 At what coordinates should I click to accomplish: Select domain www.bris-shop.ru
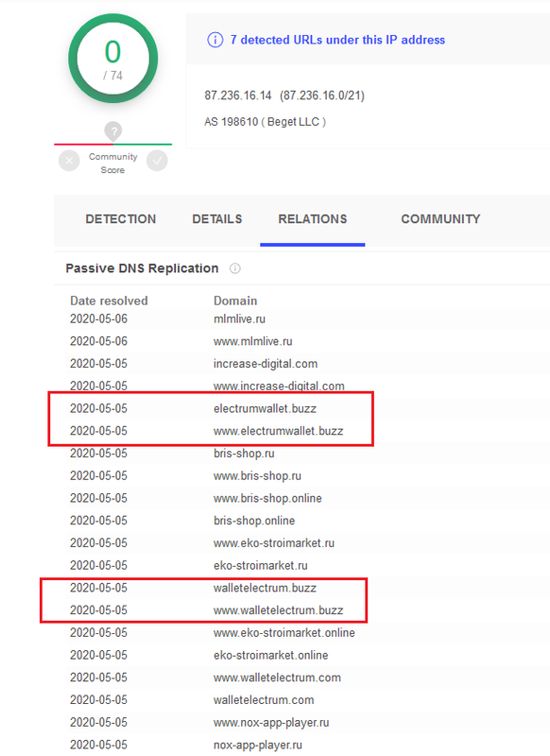pos(257,476)
